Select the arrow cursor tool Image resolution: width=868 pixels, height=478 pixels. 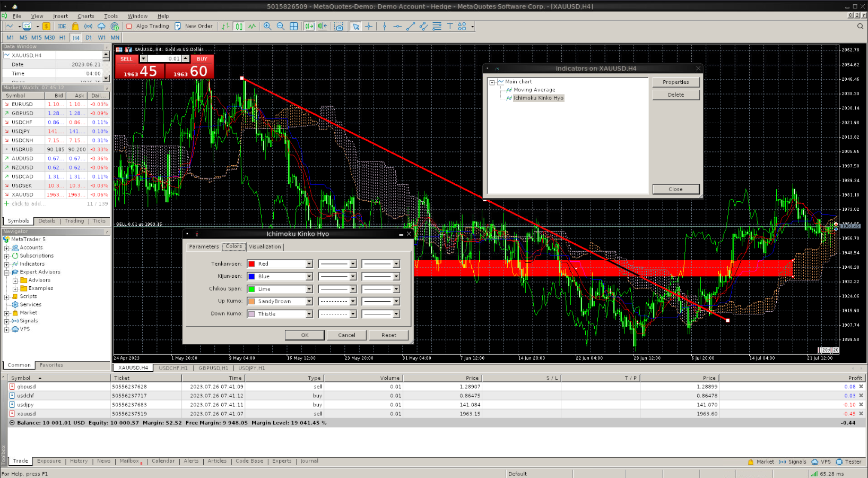pyautogui.click(x=356, y=26)
